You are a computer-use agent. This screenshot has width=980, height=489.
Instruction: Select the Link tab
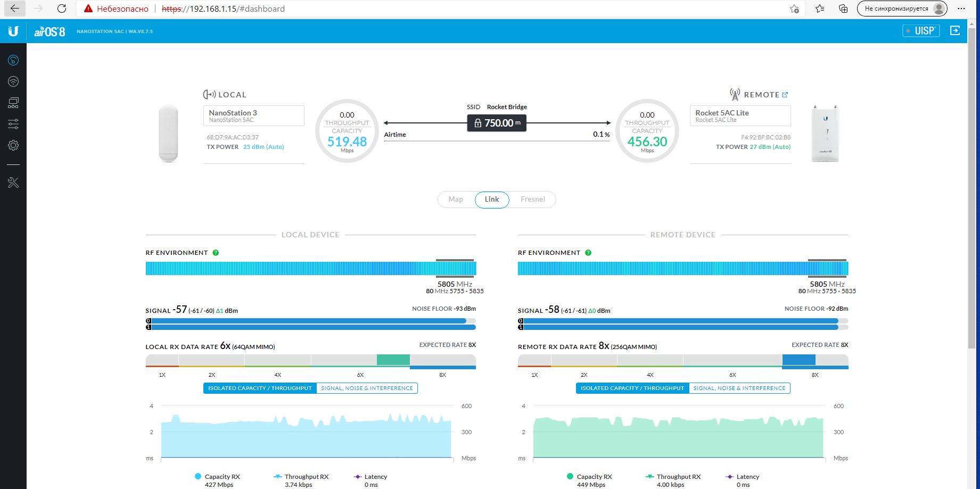point(492,200)
